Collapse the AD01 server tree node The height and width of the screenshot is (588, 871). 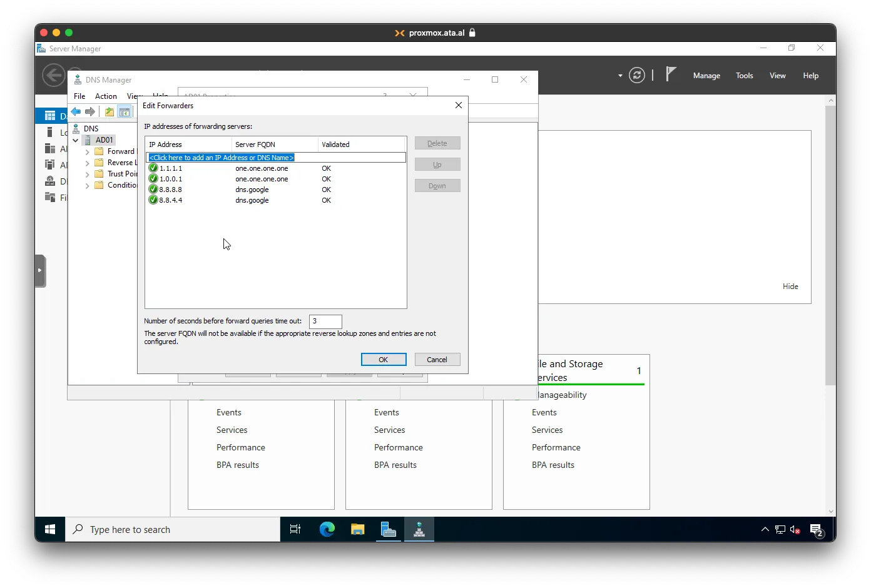pyautogui.click(x=76, y=140)
